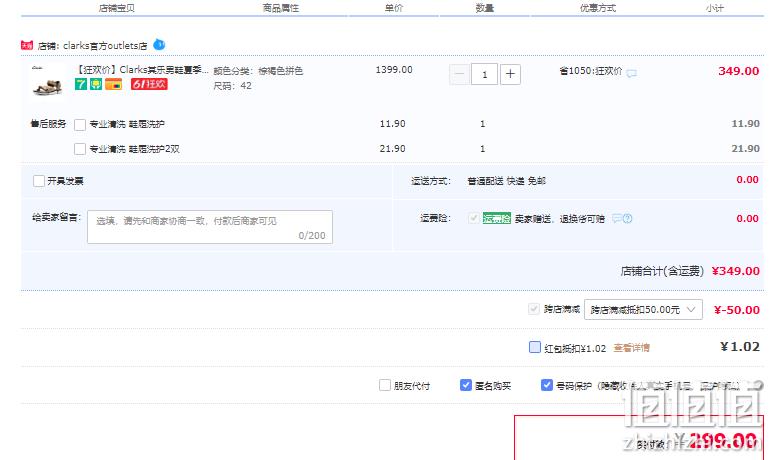Open the Clarks sandal product thumbnail
Screen dimensions: 772x460
click(47, 81)
